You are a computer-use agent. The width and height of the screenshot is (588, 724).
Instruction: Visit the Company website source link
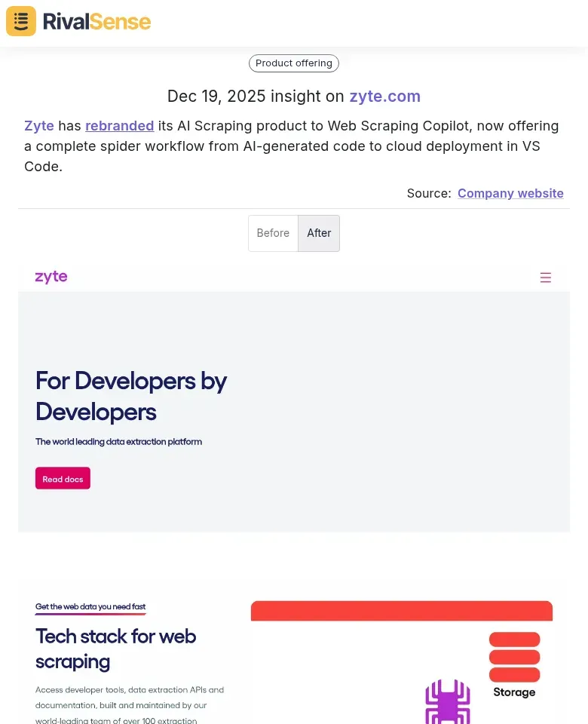[x=510, y=193]
